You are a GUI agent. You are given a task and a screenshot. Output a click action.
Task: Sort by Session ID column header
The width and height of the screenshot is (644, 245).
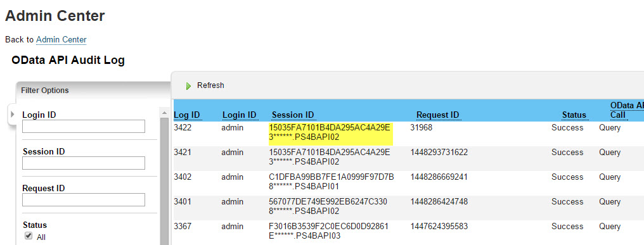tap(293, 115)
